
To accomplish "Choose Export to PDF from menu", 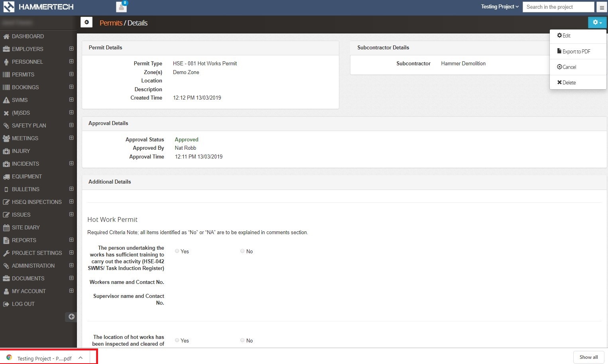I will (x=576, y=51).
